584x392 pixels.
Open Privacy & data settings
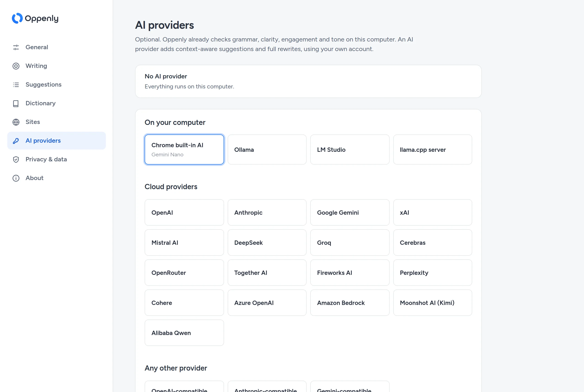pos(57,160)
